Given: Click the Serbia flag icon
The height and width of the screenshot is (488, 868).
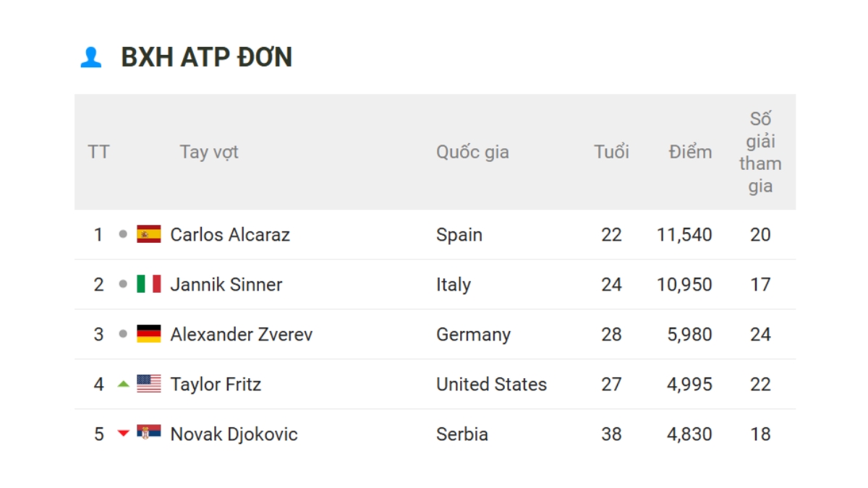Looking at the screenshot, I should [149, 434].
